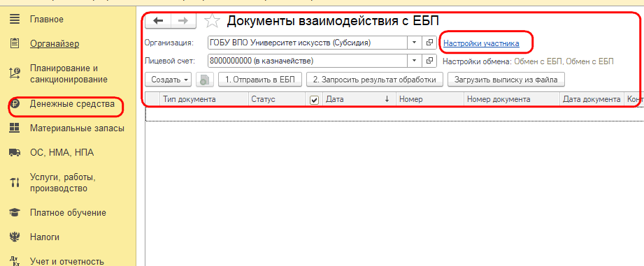The image size is (644, 266).
Task: Add page to favorites with star icon
Action: point(211,22)
